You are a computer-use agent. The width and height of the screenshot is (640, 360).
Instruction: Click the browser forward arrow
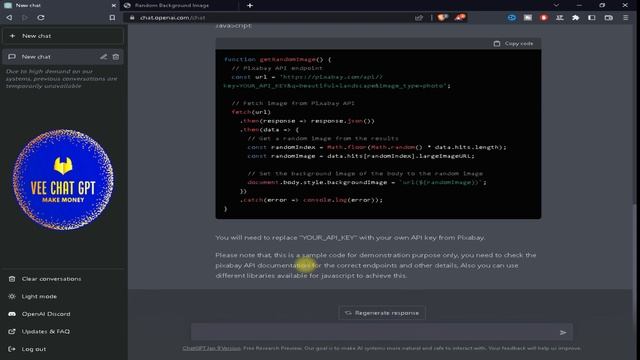[25, 18]
